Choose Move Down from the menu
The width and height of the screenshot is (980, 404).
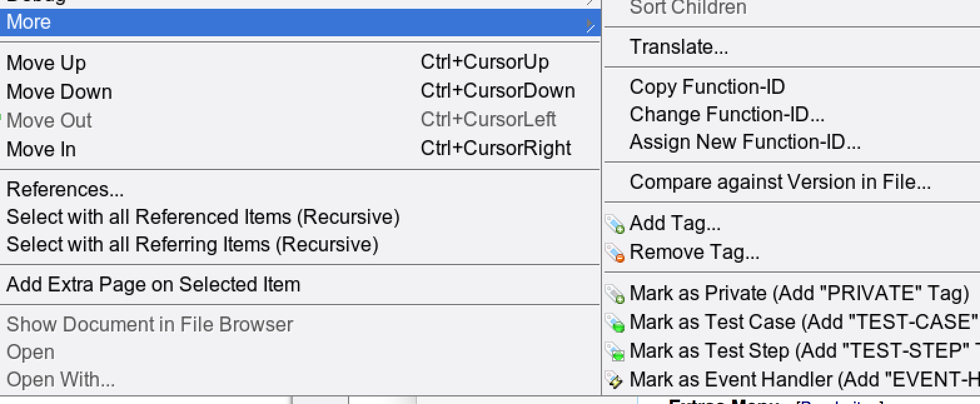(59, 92)
